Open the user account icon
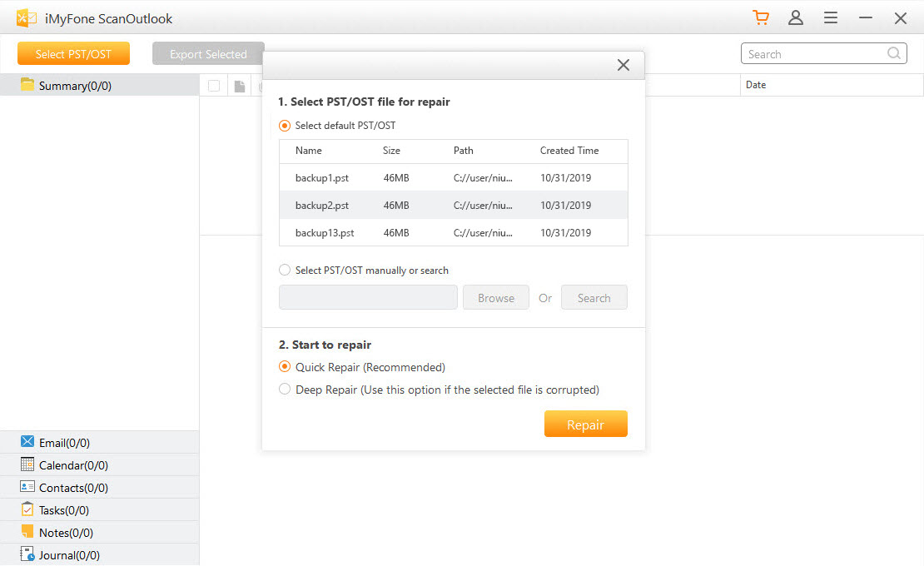924x566 pixels. (x=796, y=17)
